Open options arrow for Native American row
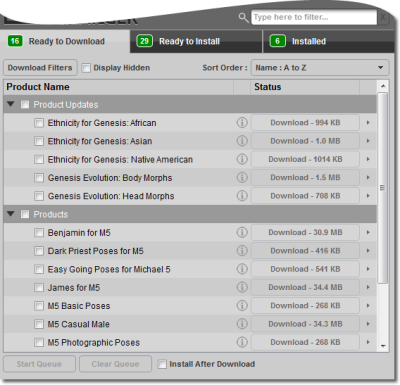This screenshot has height=385, width=400. [x=368, y=159]
